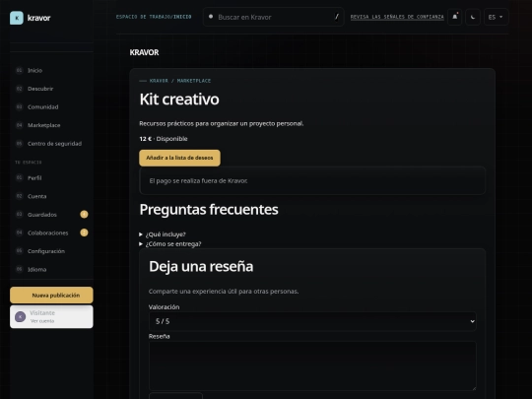The width and height of the screenshot is (532, 399).
Task: Toggle dark mode moon icon
Action: [473, 17]
